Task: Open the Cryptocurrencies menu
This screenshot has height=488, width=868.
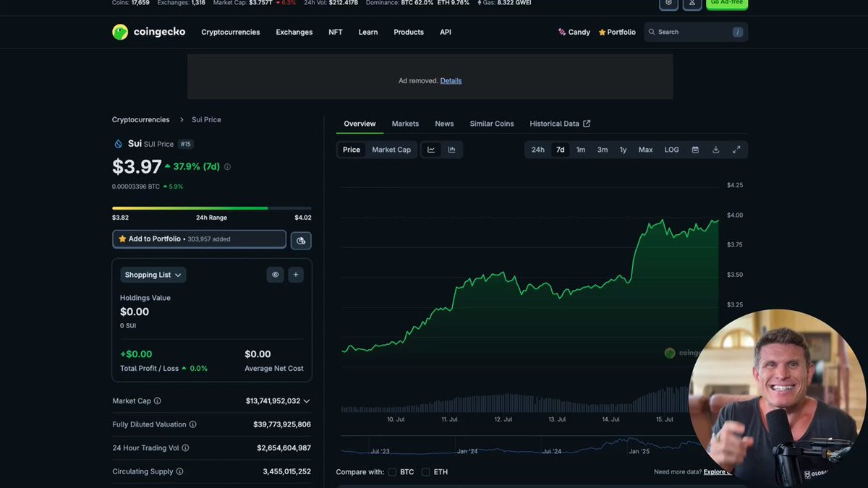Action: [231, 32]
